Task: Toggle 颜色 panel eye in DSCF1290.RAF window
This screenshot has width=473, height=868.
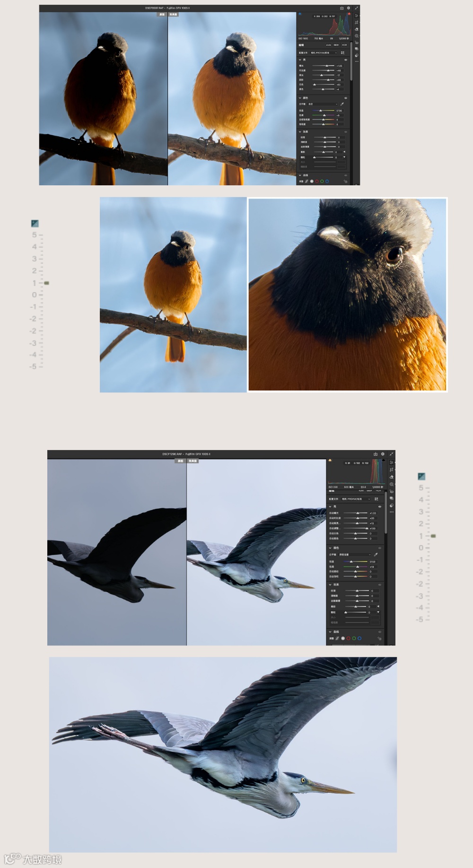Action: [x=380, y=548]
